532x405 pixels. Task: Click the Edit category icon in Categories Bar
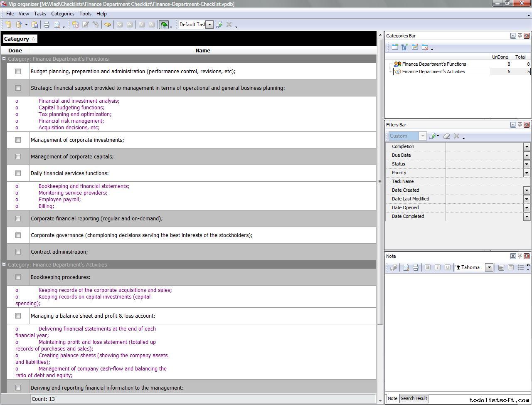(x=414, y=47)
